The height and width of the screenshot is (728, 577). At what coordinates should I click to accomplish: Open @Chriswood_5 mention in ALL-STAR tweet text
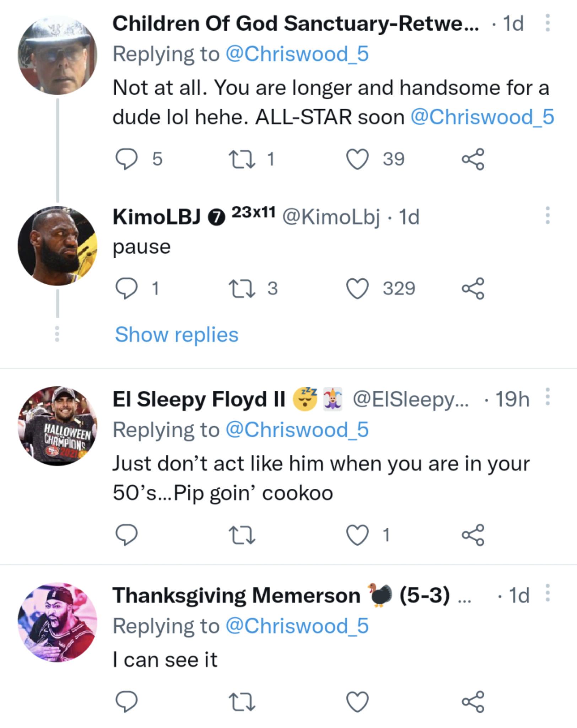(x=482, y=117)
